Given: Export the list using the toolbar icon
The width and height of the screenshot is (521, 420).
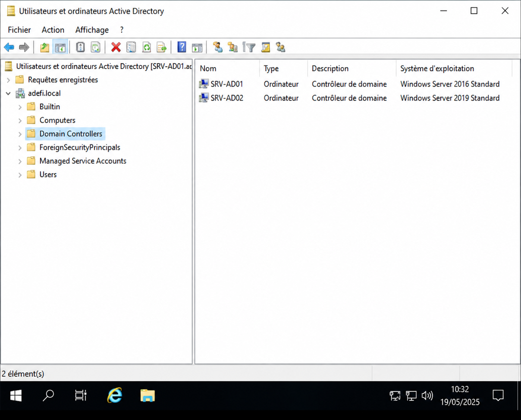Looking at the screenshot, I should (161, 47).
